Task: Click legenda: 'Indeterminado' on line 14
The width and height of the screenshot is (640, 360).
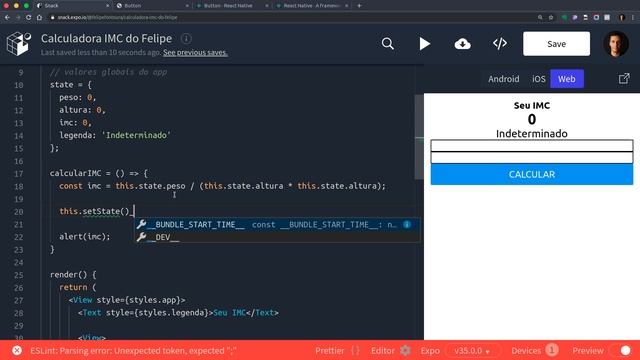Action: (x=115, y=135)
